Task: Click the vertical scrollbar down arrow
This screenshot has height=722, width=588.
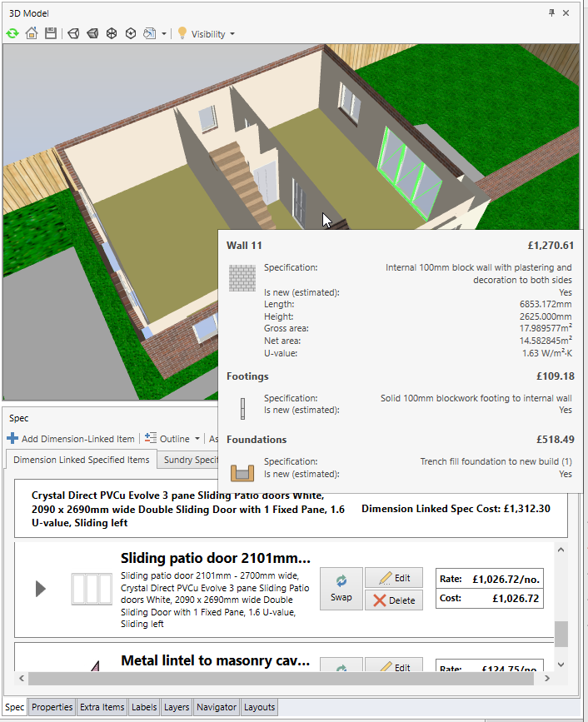Action: click(x=561, y=664)
